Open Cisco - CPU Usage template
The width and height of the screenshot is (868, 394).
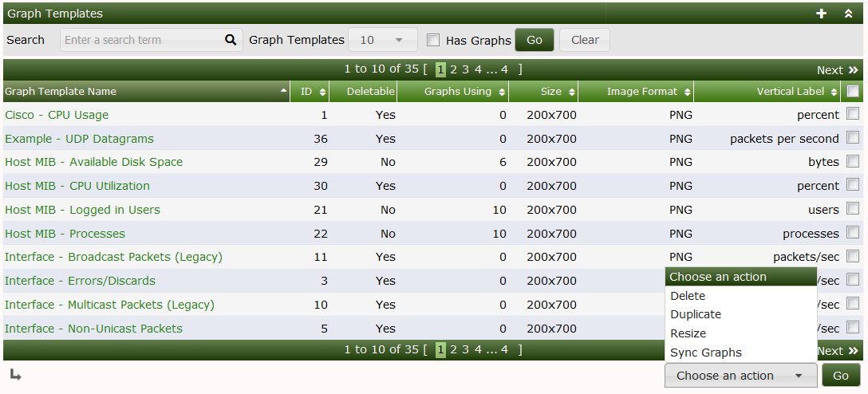click(x=57, y=115)
